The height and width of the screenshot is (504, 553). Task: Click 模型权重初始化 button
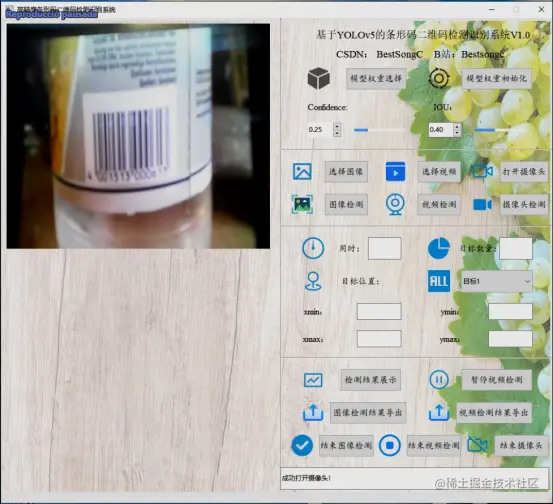(496, 78)
